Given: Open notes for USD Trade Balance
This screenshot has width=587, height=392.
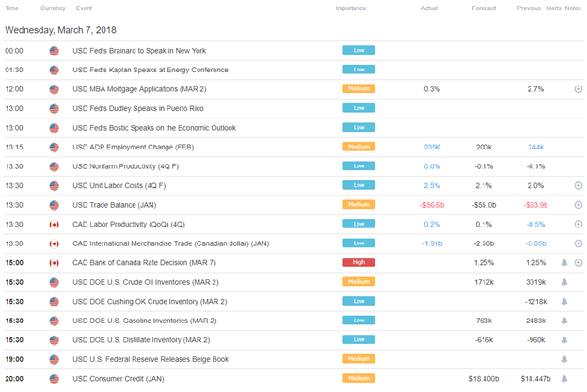Looking at the screenshot, I should (578, 206).
